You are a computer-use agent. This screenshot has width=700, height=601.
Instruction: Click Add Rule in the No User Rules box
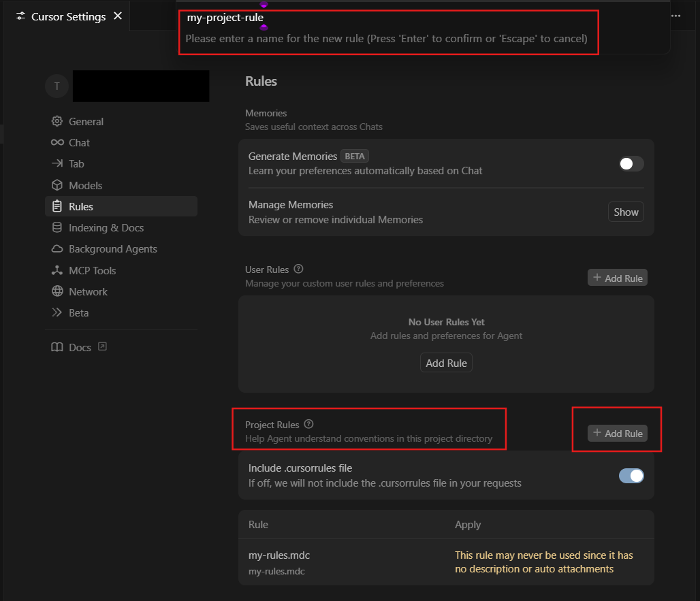coord(446,363)
